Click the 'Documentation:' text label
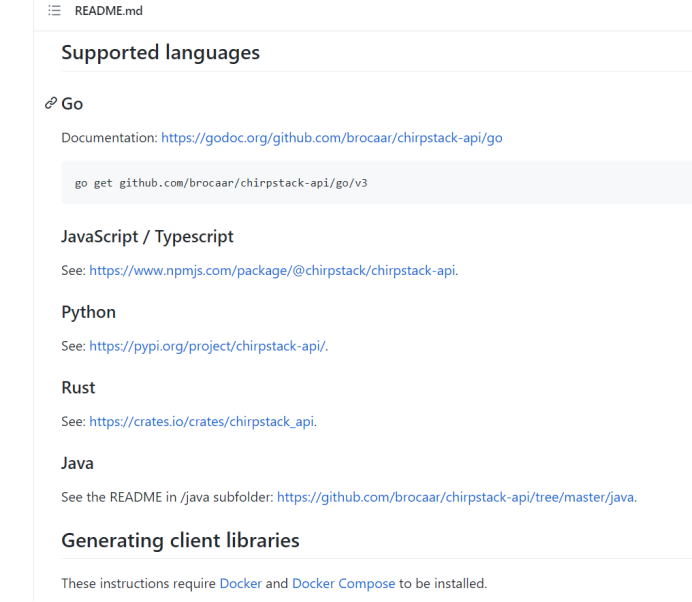This screenshot has height=602, width=692. tap(109, 138)
